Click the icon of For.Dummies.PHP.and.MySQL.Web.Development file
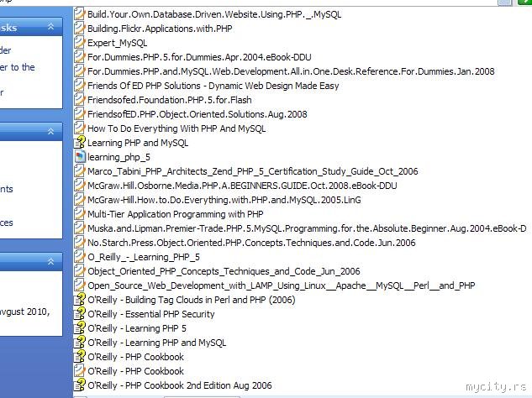The width and height of the screenshot is (532, 398). click(79, 71)
